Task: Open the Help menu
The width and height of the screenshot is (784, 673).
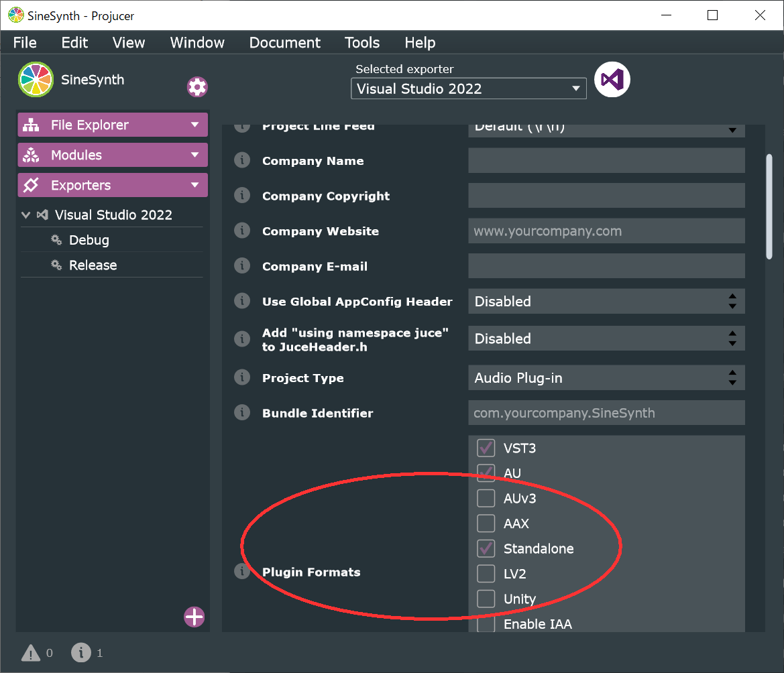Action: [x=420, y=42]
